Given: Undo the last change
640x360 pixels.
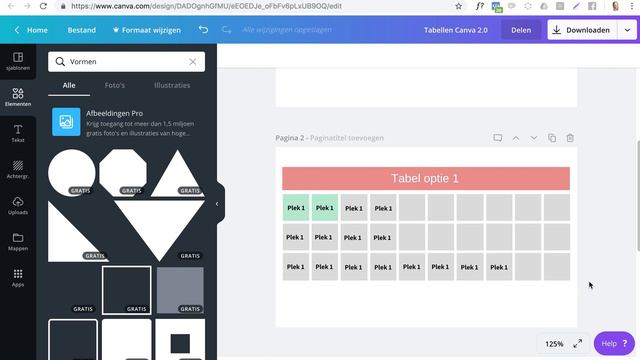Looking at the screenshot, I should coord(203,30).
